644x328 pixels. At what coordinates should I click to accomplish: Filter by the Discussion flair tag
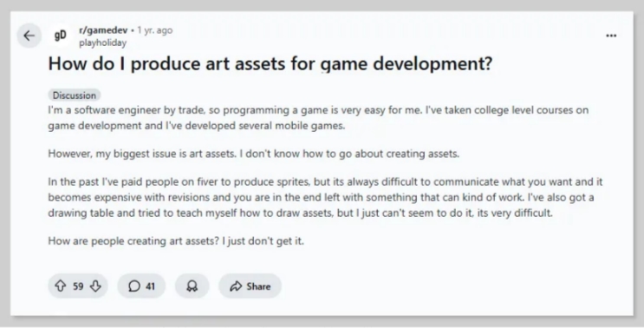point(75,95)
